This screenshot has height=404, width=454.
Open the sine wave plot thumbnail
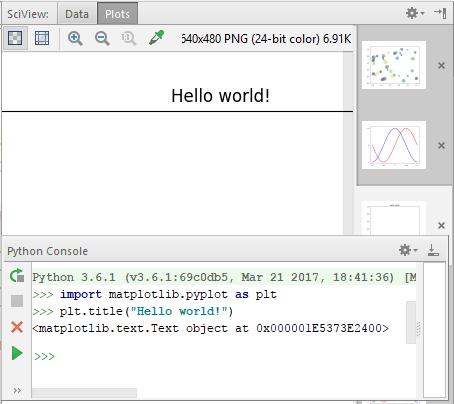click(394, 145)
